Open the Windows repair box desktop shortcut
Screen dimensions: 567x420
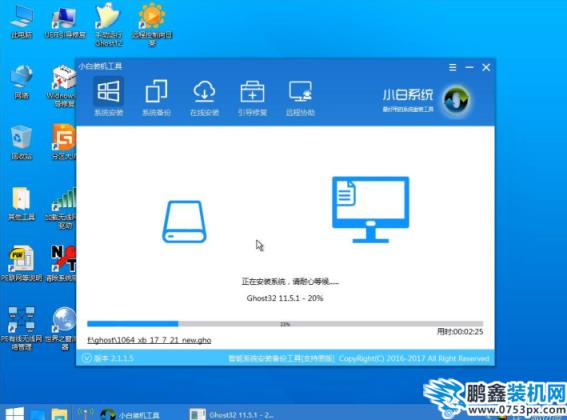point(62,86)
